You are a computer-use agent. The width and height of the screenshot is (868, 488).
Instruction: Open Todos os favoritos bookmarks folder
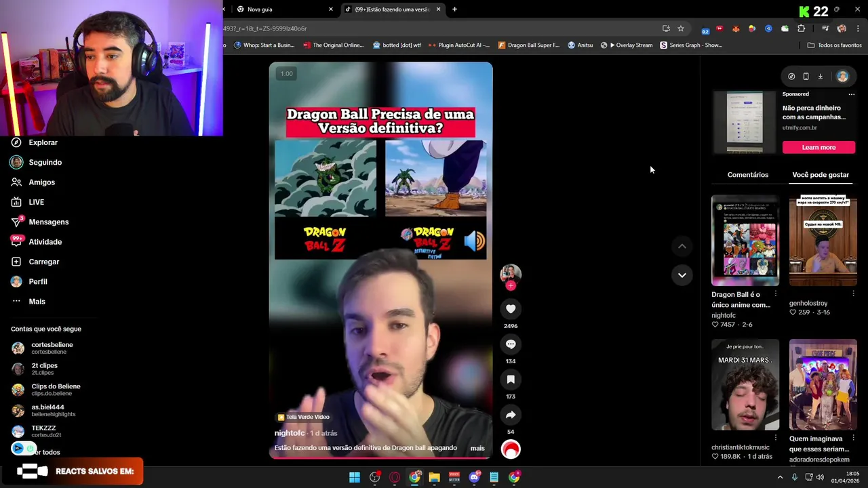point(834,45)
